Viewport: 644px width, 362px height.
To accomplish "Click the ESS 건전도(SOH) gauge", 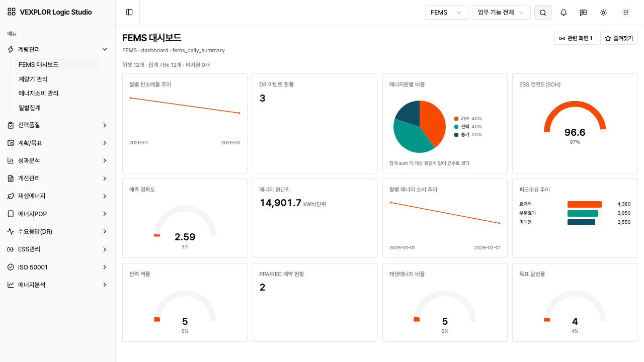I will pyautogui.click(x=575, y=117).
